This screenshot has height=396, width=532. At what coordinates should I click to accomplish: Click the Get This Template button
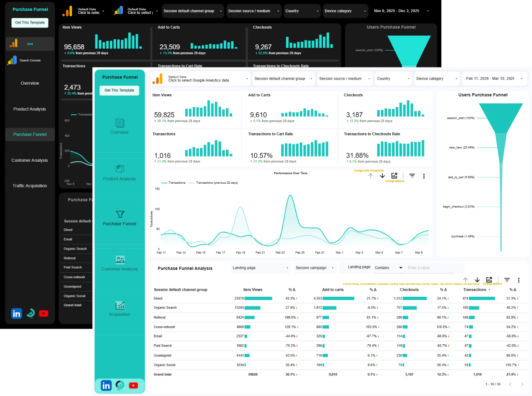pos(119,90)
